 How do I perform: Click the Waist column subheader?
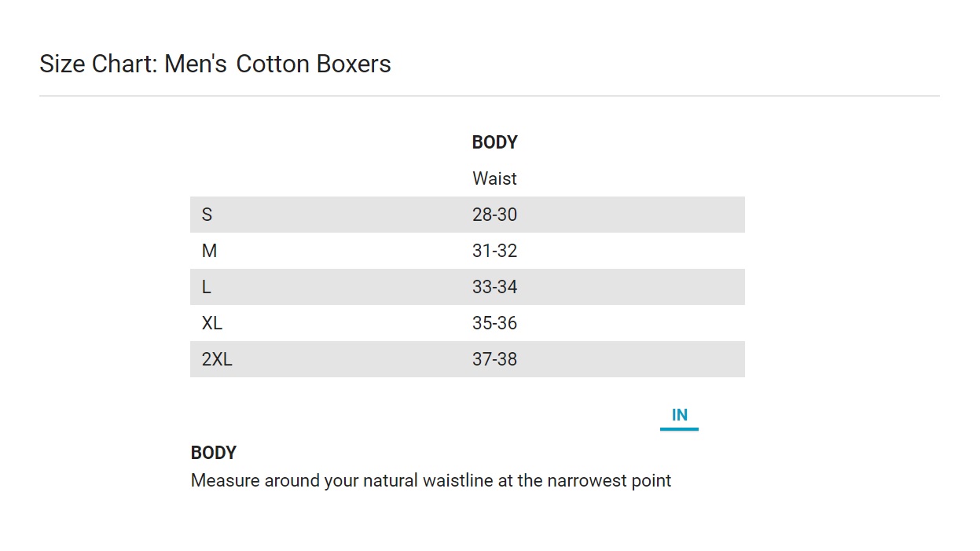pyautogui.click(x=494, y=178)
